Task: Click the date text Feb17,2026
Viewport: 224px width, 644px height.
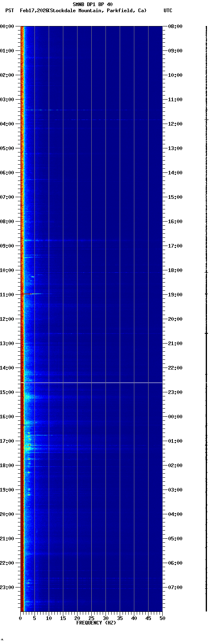Action: (x=33, y=11)
